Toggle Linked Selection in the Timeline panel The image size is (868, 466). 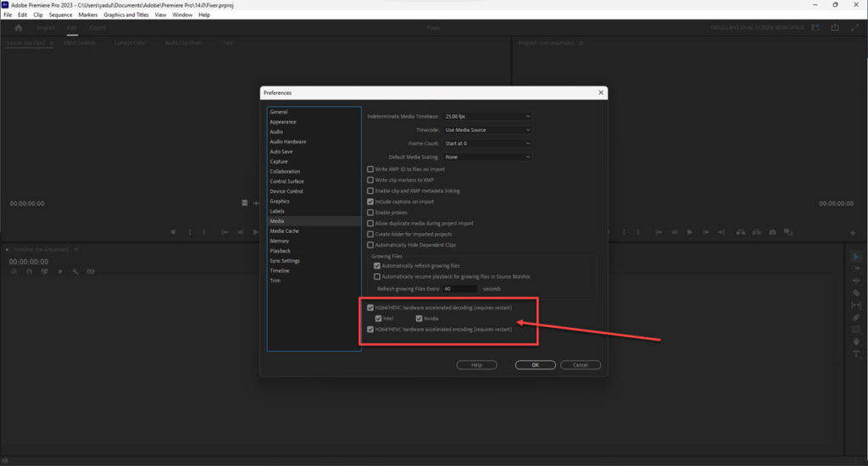(x=44, y=272)
